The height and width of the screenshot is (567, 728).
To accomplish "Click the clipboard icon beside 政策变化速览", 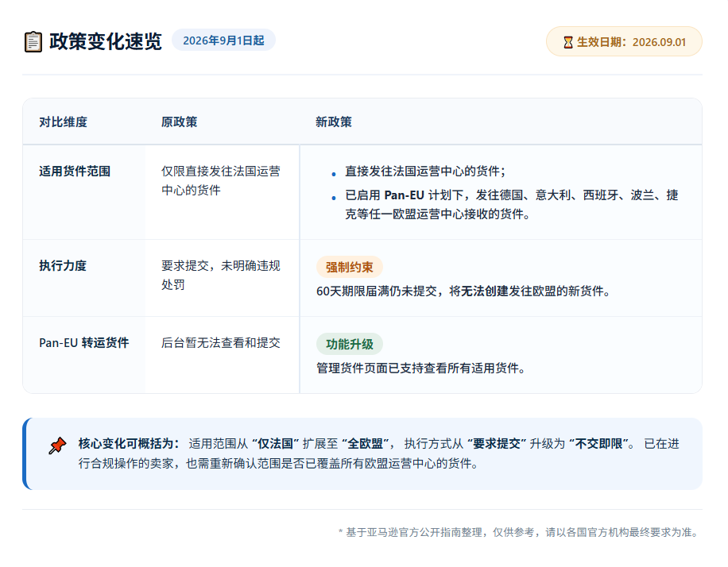I will [x=33, y=42].
